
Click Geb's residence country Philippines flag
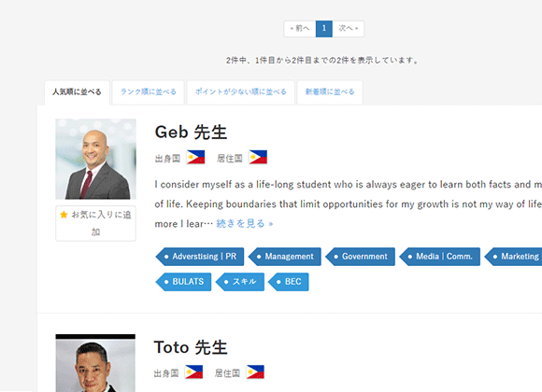(258, 157)
